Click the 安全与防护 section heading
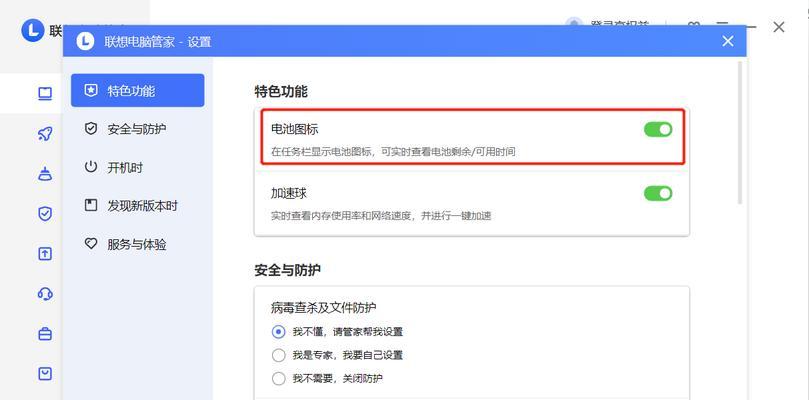Image resolution: width=809 pixels, height=400 pixels. [x=287, y=270]
